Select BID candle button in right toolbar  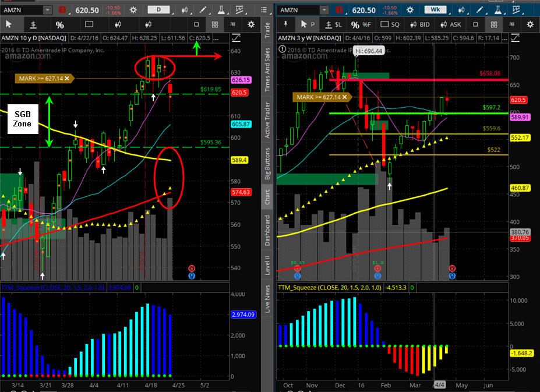coord(420,24)
